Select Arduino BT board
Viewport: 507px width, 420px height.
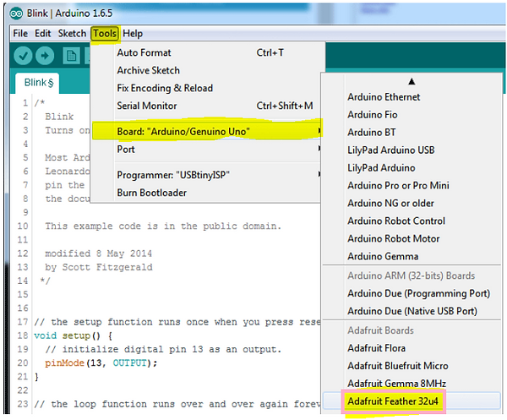pyautogui.click(x=412, y=132)
